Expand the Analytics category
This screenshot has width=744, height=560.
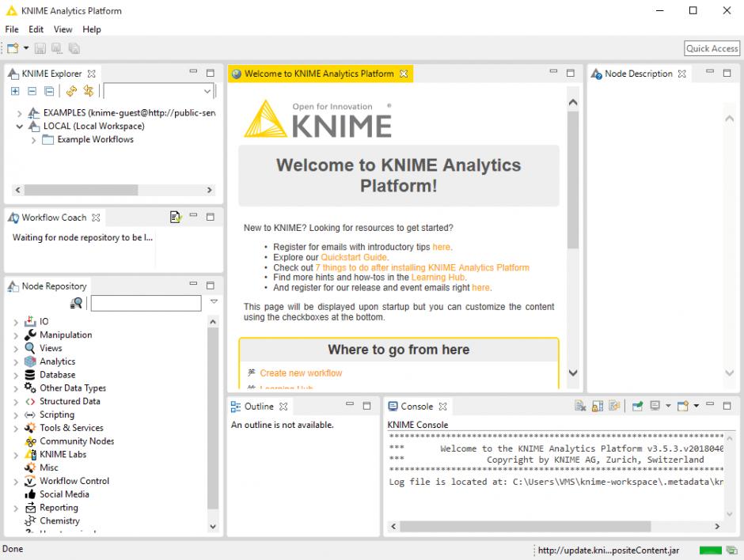tap(16, 361)
